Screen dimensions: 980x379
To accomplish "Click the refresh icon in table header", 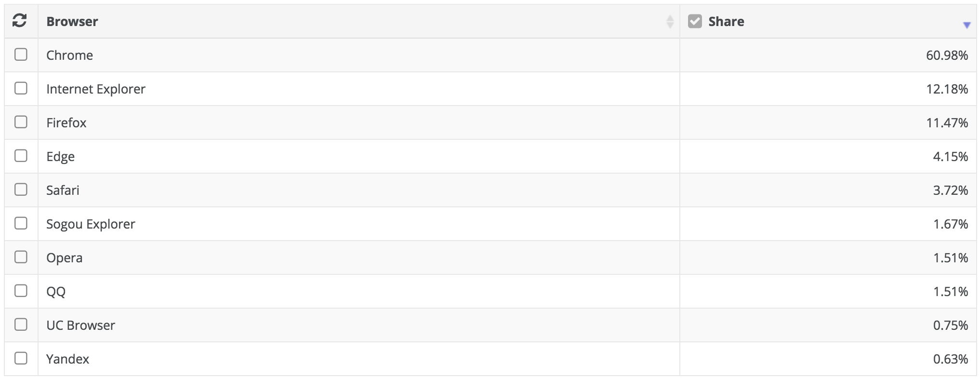I will pos(19,21).
